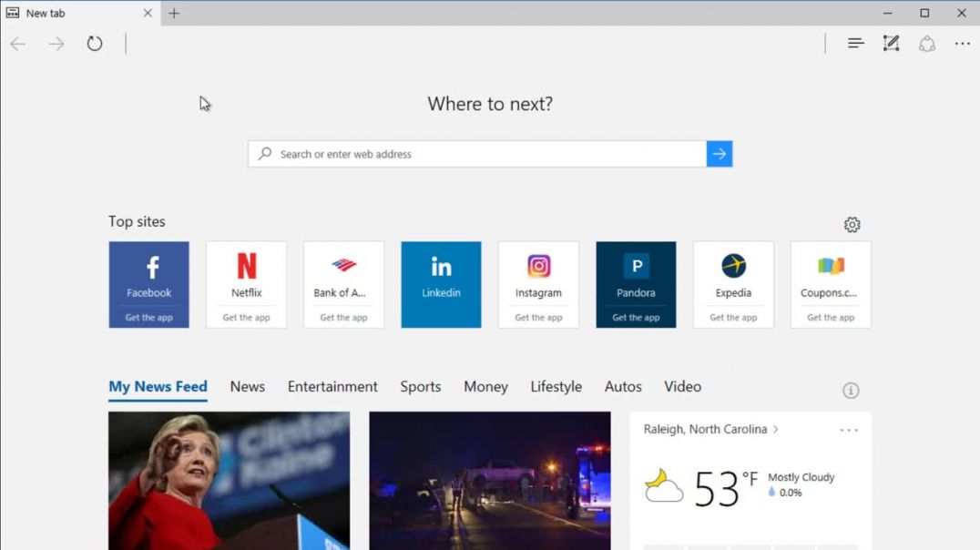Open the night police scene story thumbnail

pyautogui.click(x=490, y=481)
